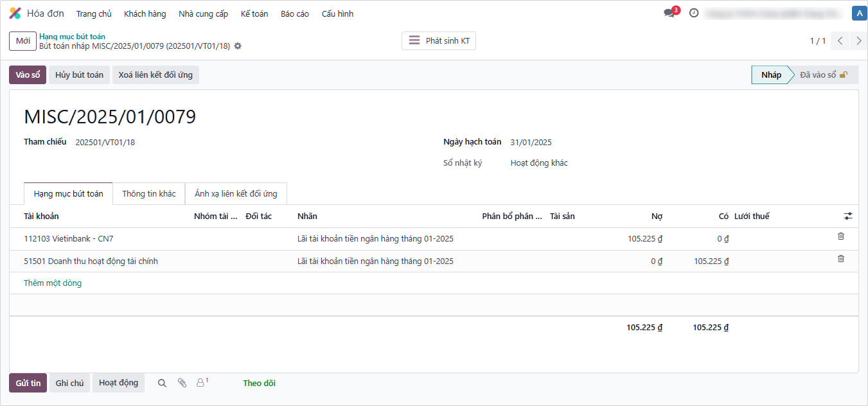The height and width of the screenshot is (406, 868).
Task: Open the Báo cáo menu
Action: (295, 13)
